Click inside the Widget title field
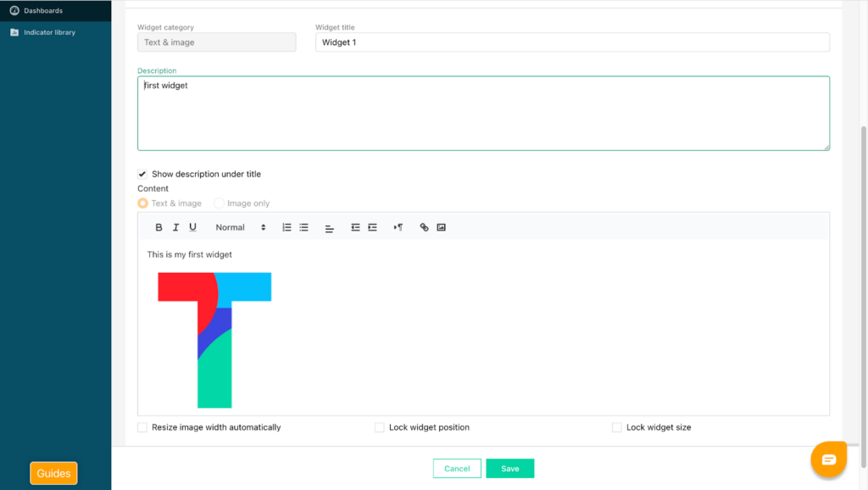This screenshot has height=490, width=868. pos(572,42)
